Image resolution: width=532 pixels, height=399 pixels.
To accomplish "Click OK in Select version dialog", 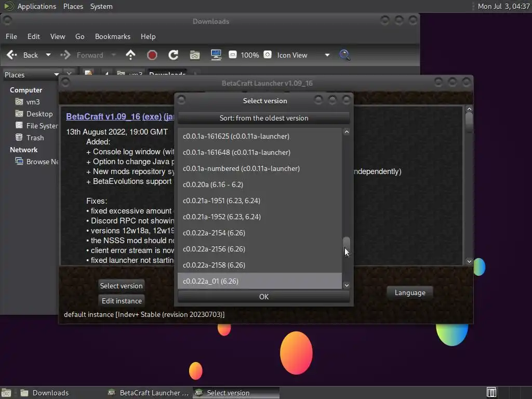I will [x=263, y=297].
